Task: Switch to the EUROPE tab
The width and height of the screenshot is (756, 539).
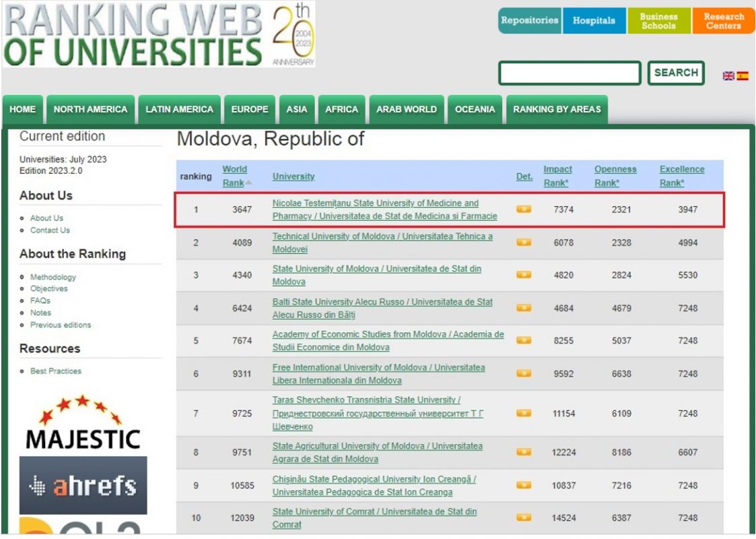Action: click(x=250, y=108)
